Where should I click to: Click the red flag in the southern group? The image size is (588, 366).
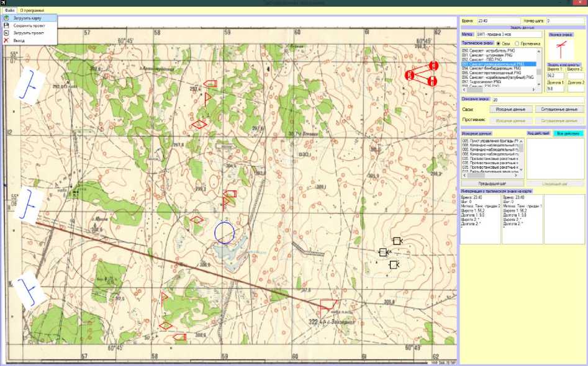point(165,299)
